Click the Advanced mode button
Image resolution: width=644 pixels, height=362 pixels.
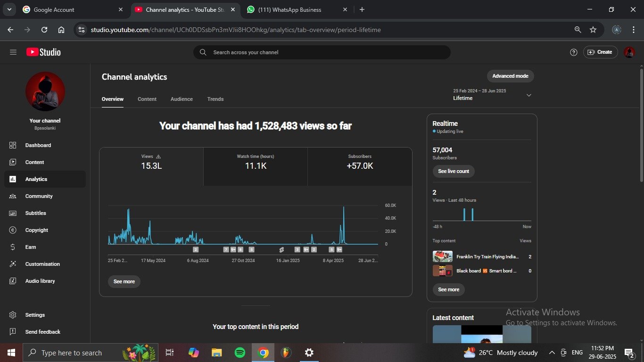pyautogui.click(x=510, y=76)
